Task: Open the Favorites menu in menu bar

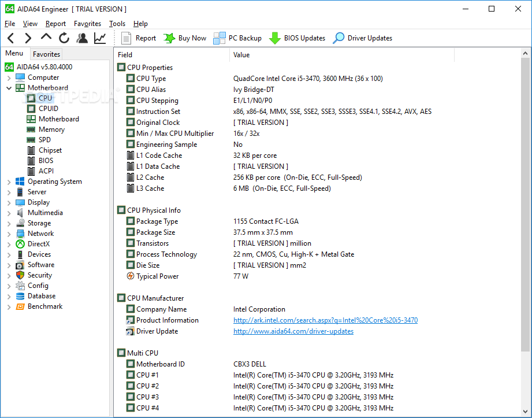Action: click(88, 24)
